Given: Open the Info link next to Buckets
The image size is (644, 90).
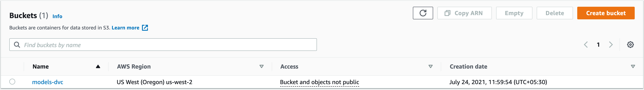Looking at the screenshot, I should tap(57, 16).
